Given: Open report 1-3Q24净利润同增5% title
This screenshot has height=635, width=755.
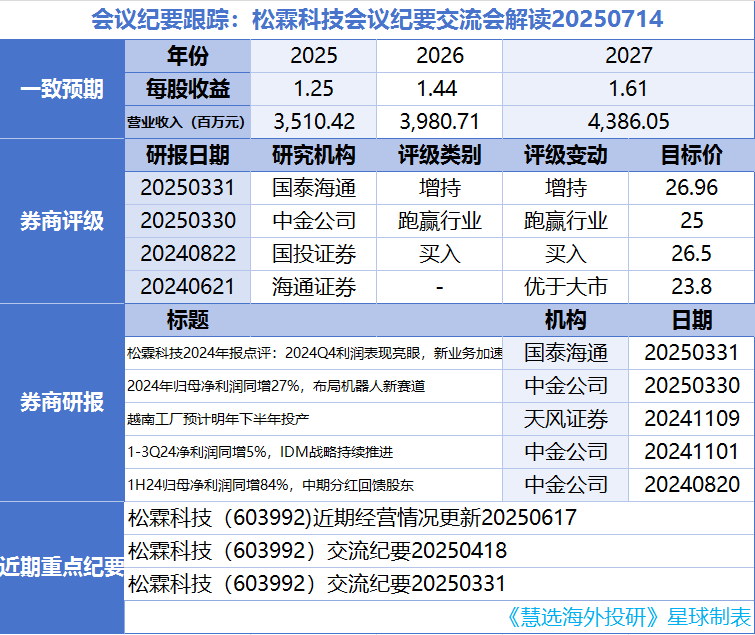Looking at the screenshot, I should click(x=313, y=452).
